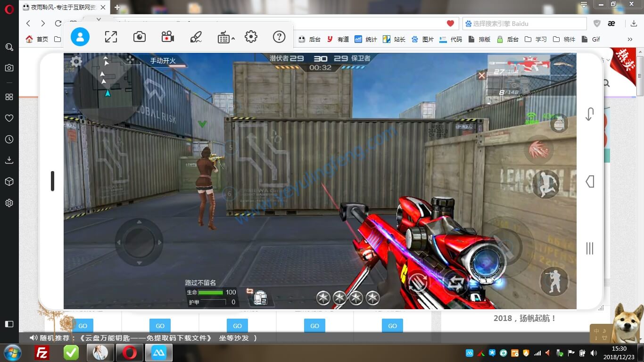This screenshot has width=644, height=362.
Task: Open bookmarks heart in Opera sidebar
Action: click(9, 118)
